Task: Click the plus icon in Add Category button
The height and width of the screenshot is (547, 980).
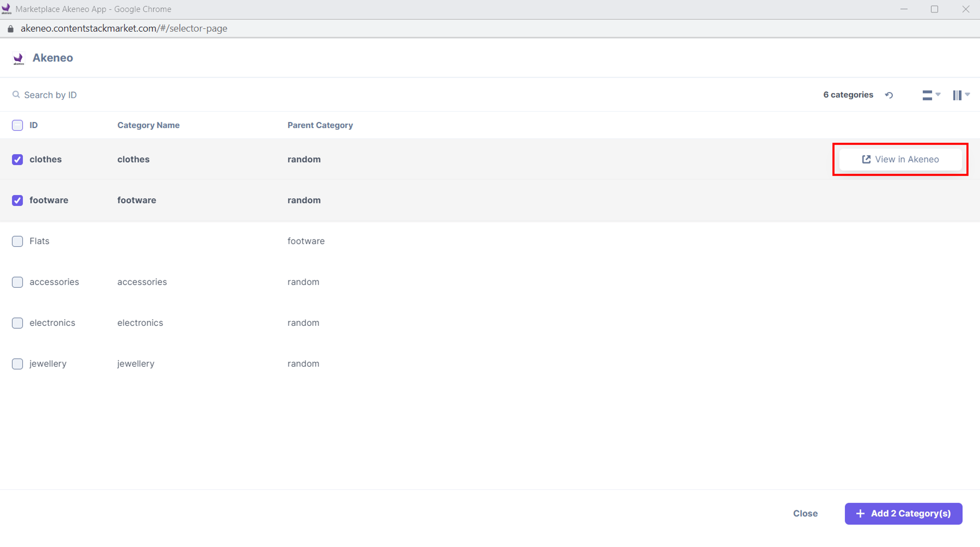Action: (860, 514)
